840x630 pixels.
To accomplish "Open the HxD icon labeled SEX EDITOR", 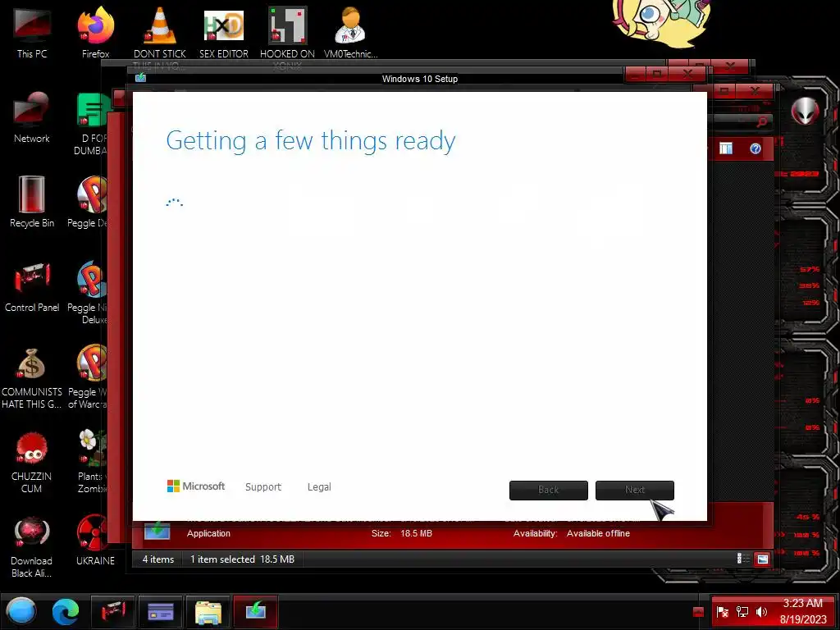I will tap(224, 32).
